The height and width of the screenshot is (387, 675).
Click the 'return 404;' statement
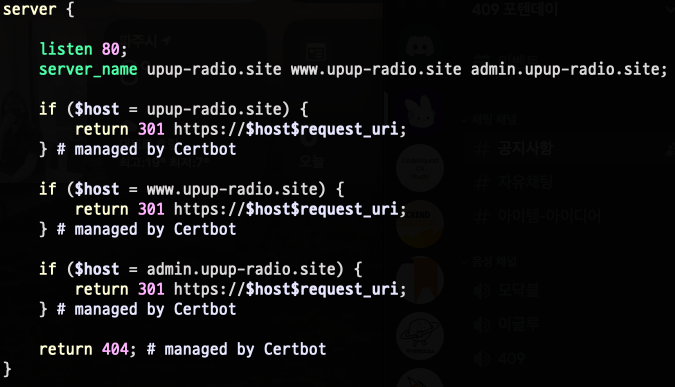[88, 349]
